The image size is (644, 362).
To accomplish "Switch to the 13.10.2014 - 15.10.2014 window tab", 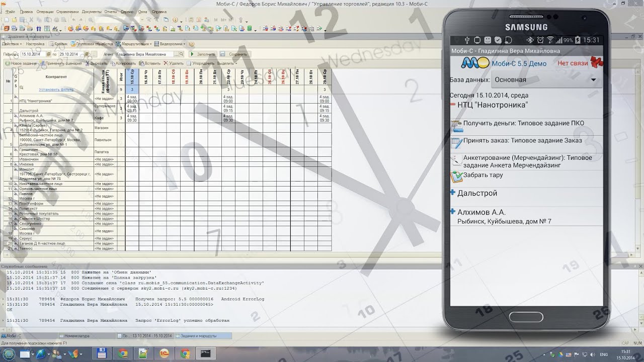I will pyautogui.click(x=146, y=335).
